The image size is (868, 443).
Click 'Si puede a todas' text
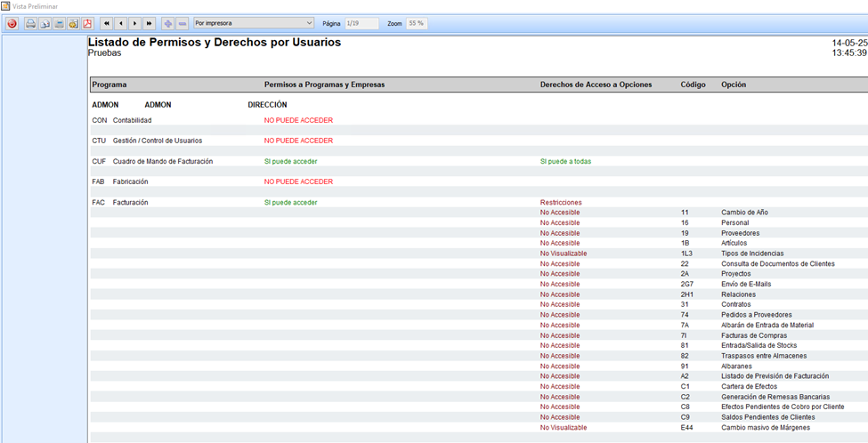565,162
